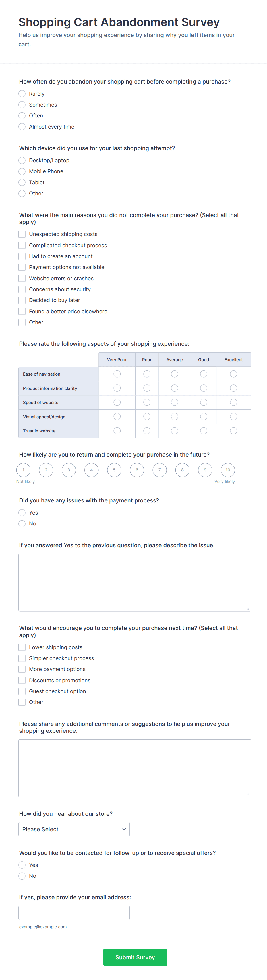Check 'Guest checkout option' encouragement
267x980 pixels.
coord(22,691)
